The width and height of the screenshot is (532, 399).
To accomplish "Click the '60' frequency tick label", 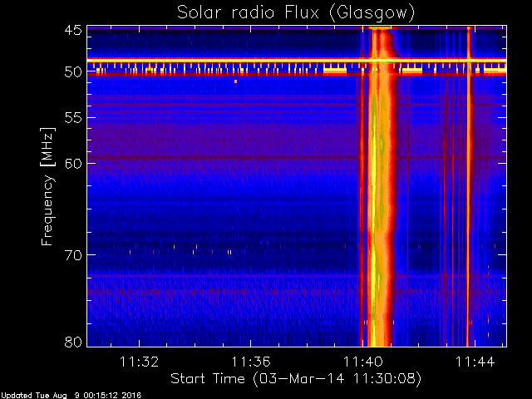I will pos(73,164).
